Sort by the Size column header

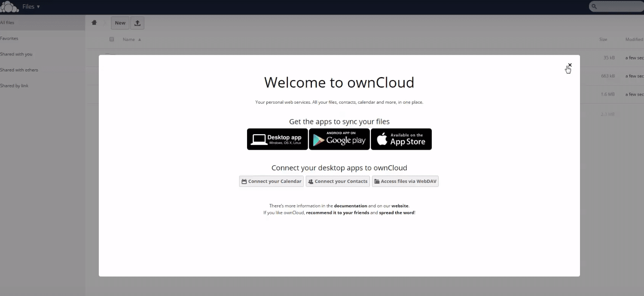tap(603, 40)
